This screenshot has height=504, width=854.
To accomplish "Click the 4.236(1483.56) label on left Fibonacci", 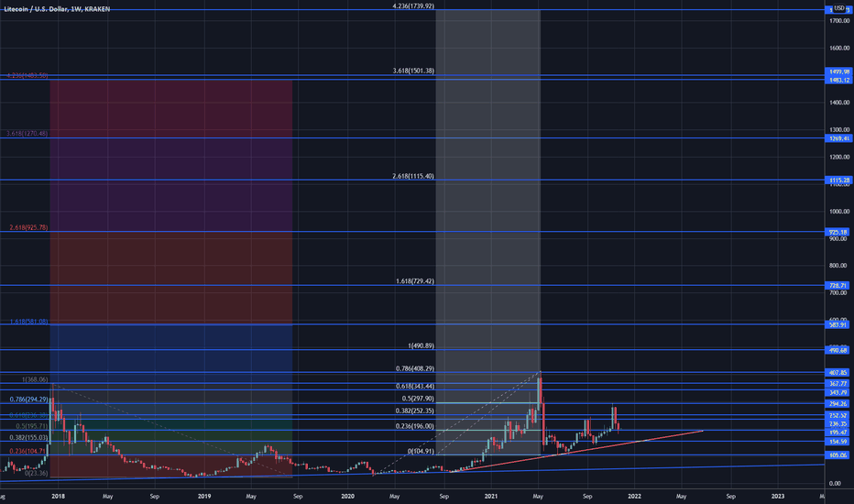I will pyautogui.click(x=27, y=76).
